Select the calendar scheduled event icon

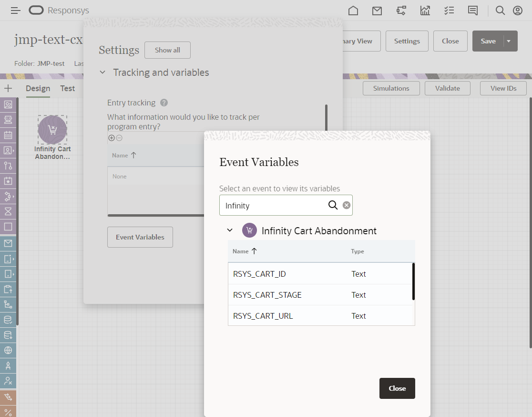8,135
